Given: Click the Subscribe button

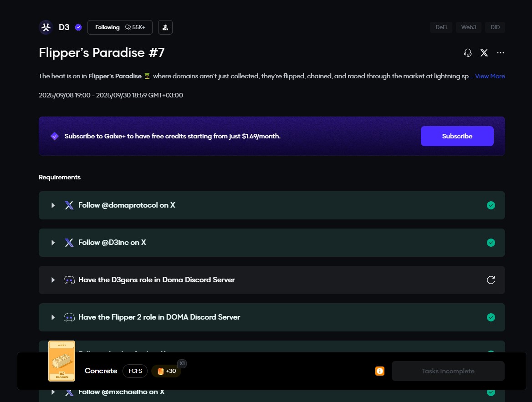Looking at the screenshot, I should click(457, 136).
